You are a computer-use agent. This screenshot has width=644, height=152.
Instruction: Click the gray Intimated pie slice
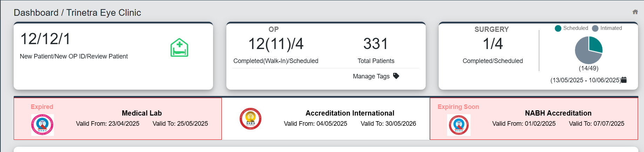click(584, 54)
